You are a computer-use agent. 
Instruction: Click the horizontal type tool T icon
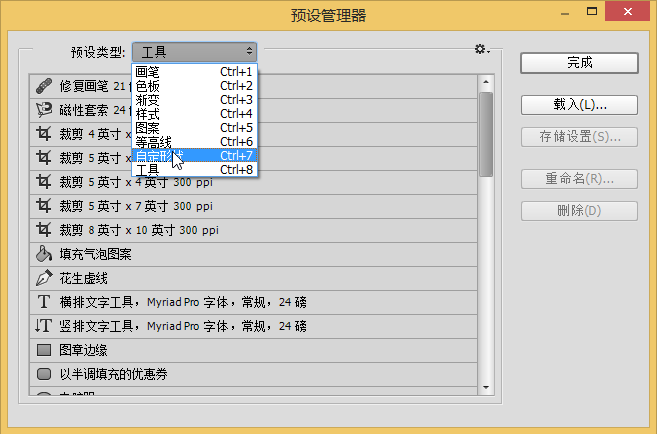44,302
